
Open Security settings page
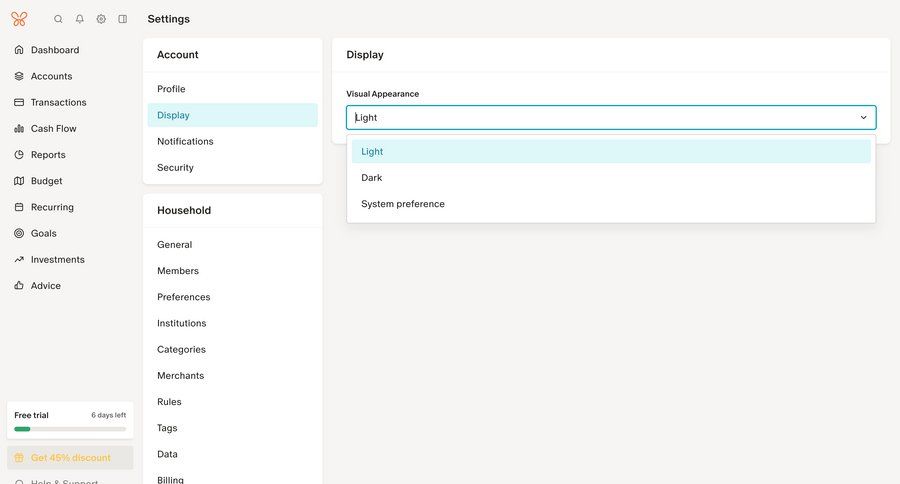click(x=232, y=168)
